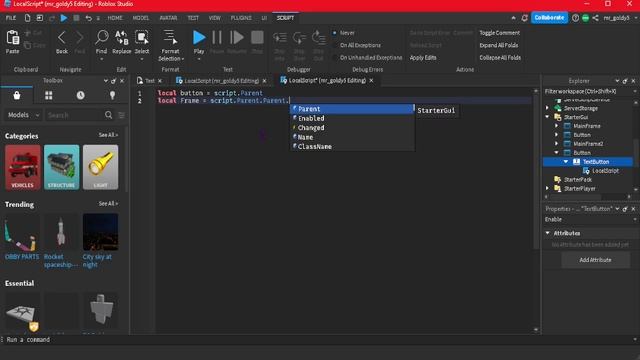Click Format Selection icon
The width and height of the screenshot is (640, 360).
[170, 38]
